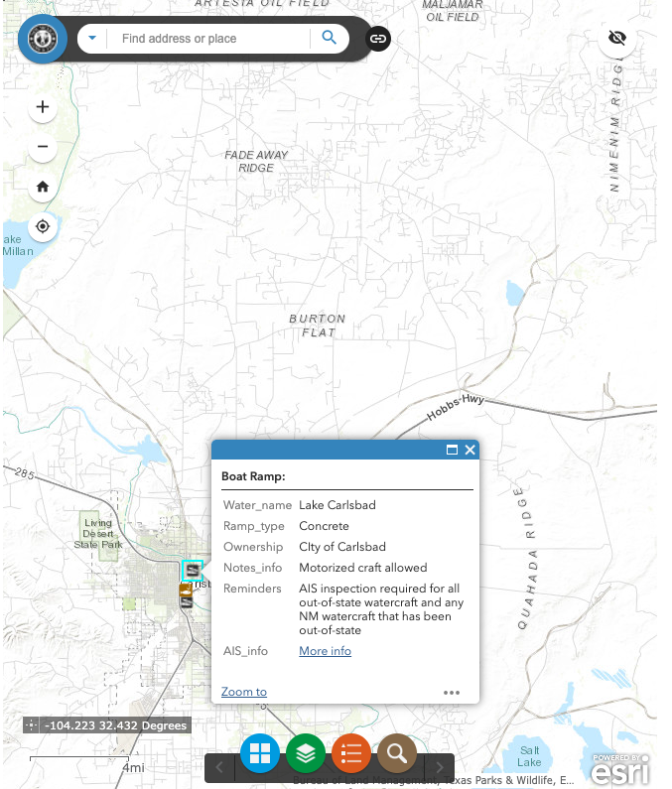This screenshot has height=789, width=672.
Task: Click the City of Carlsbad ownership value
Action: pos(342,547)
